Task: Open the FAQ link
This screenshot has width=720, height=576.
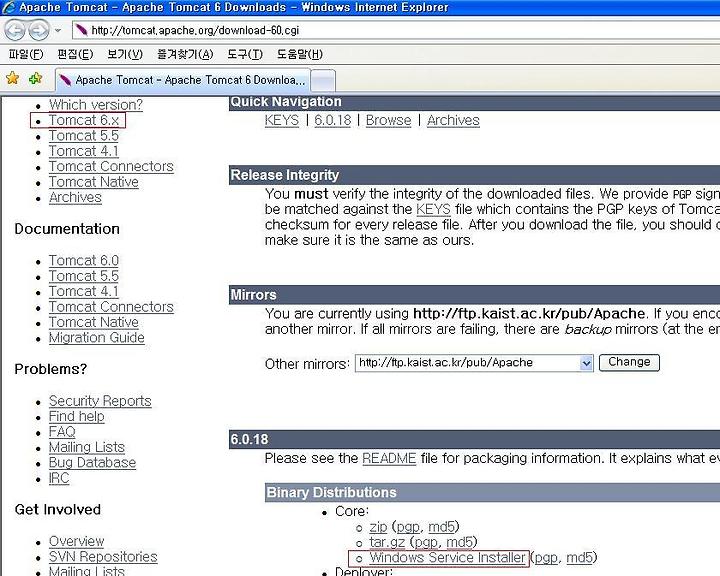Action: (x=62, y=432)
